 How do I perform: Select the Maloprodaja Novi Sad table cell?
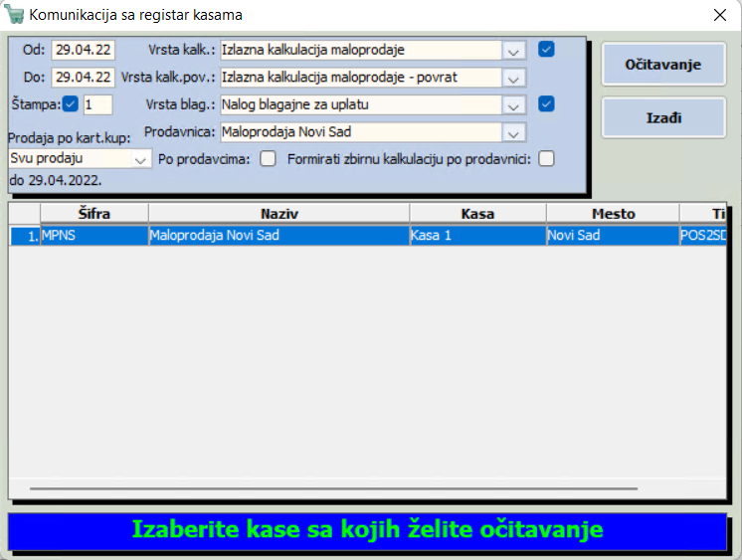pos(279,236)
